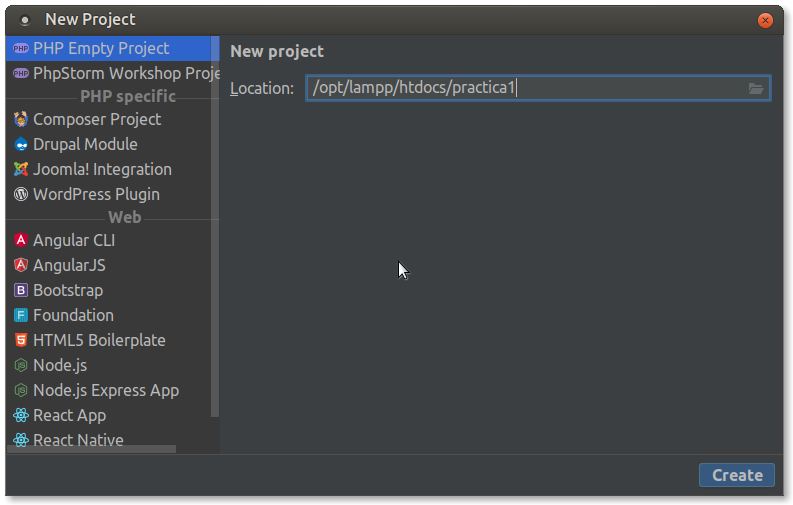
Task: Click the Joomla! Integration icon
Action: tap(21, 169)
